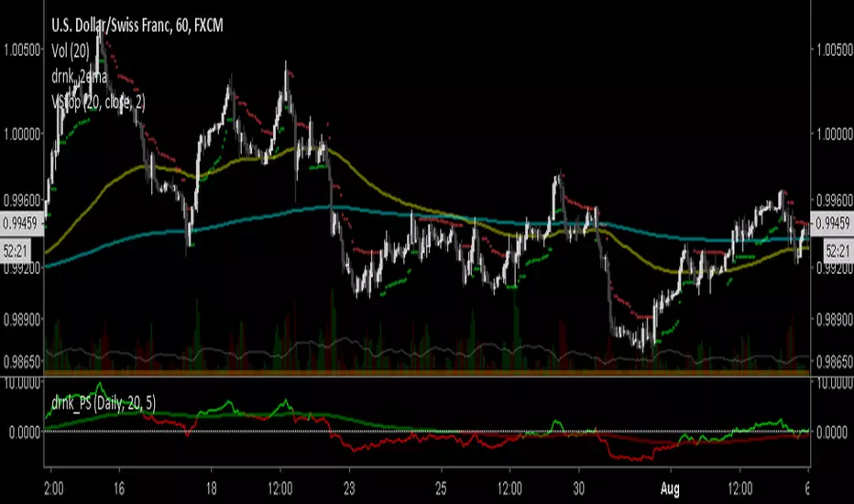The image size is (854, 504).
Task: Select the drnk_PS (Daily, 20, 5) label
Action: (x=104, y=403)
